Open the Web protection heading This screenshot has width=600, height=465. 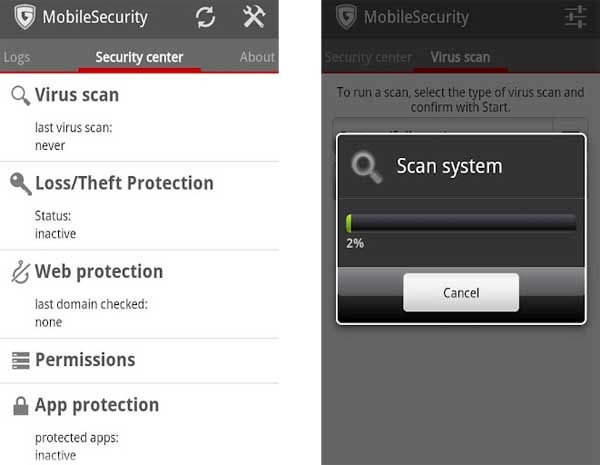[99, 271]
